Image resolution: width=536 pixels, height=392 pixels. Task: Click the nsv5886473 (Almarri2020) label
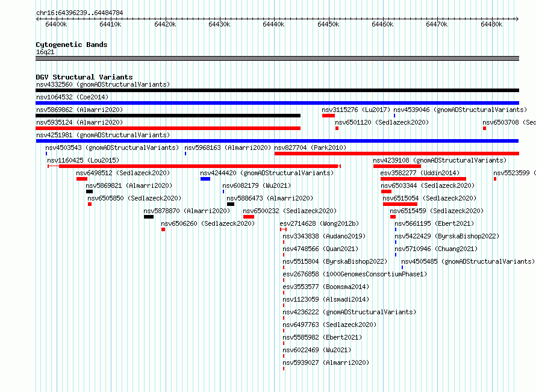(270, 198)
